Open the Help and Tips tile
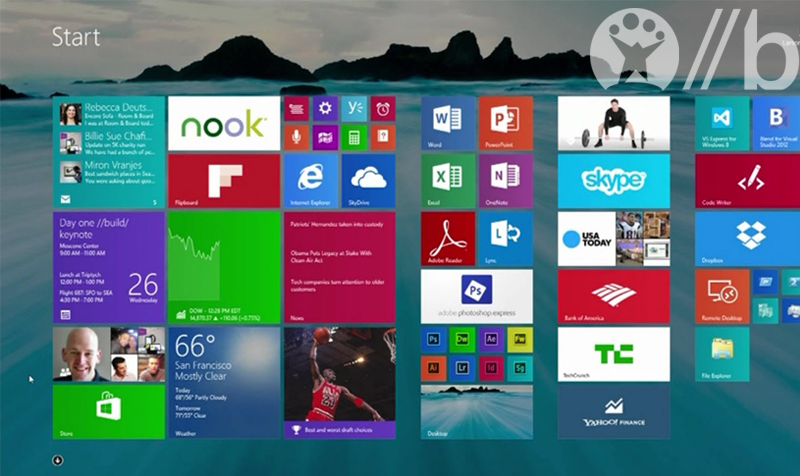Viewport: 800px width, 476px height. [x=383, y=137]
